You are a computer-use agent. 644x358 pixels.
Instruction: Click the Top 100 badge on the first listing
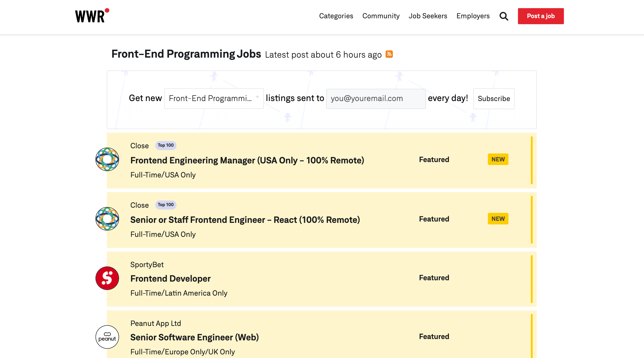[165, 145]
